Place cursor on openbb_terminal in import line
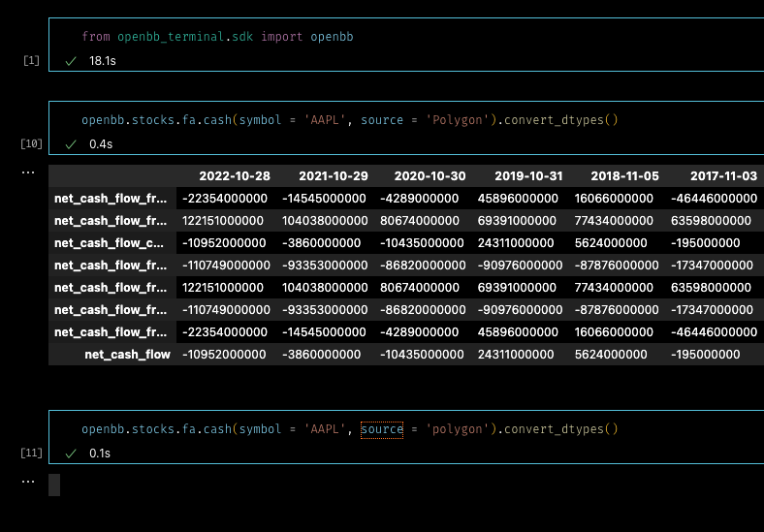 pos(171,37)
